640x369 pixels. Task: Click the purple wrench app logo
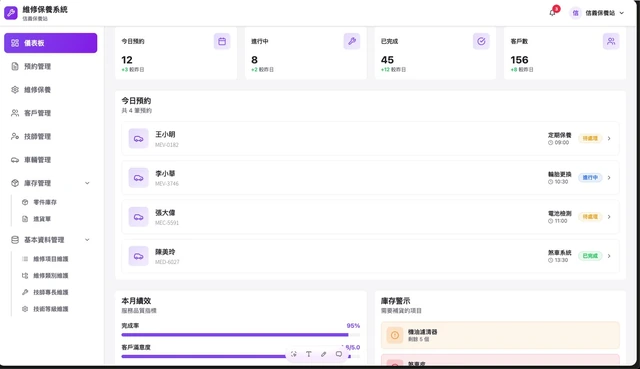11,13
